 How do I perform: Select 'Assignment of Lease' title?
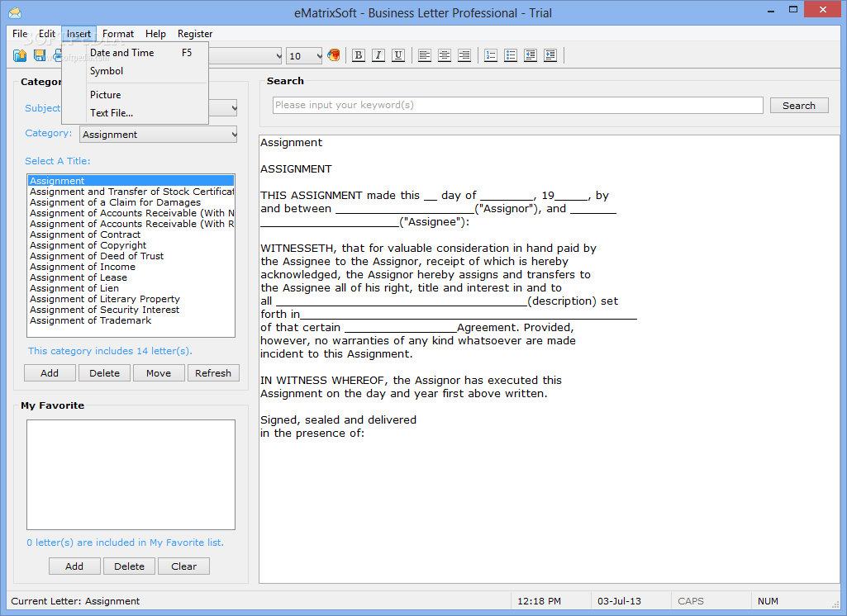click(x=131, y=277)
